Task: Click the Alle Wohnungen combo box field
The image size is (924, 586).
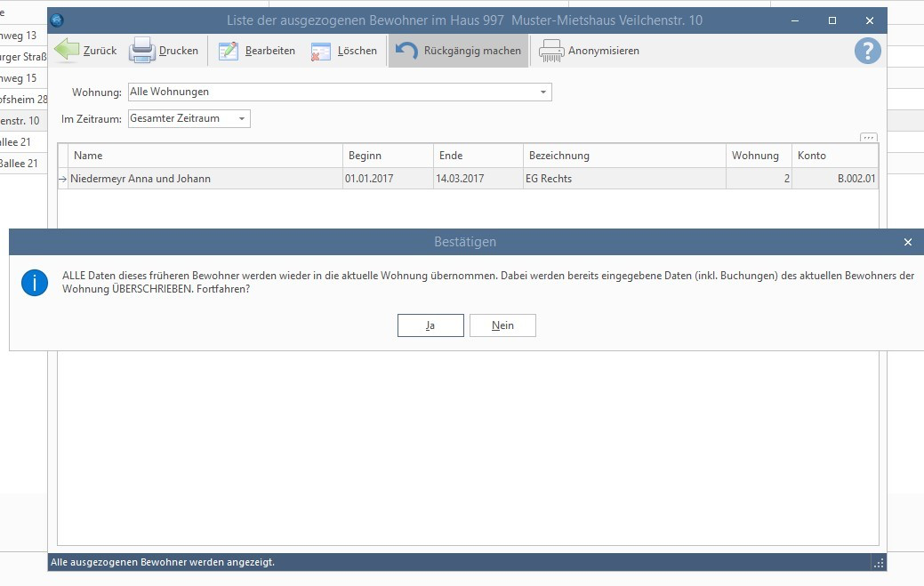Action: [340, 92]
